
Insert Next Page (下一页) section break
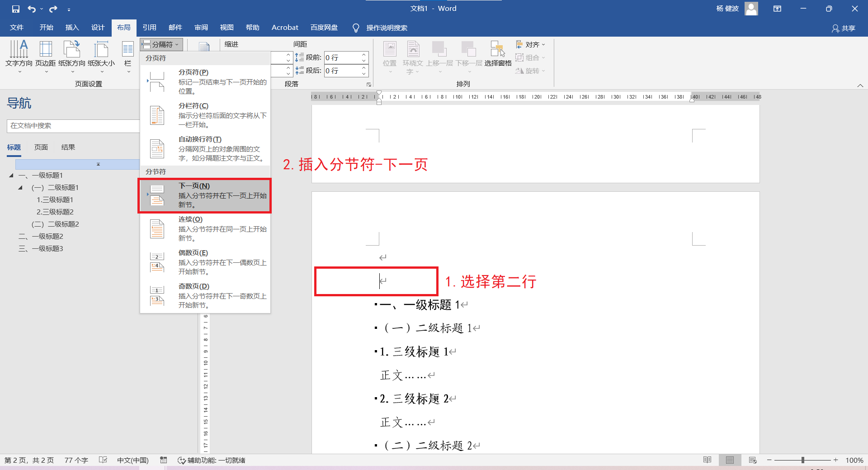click(205, 195)
